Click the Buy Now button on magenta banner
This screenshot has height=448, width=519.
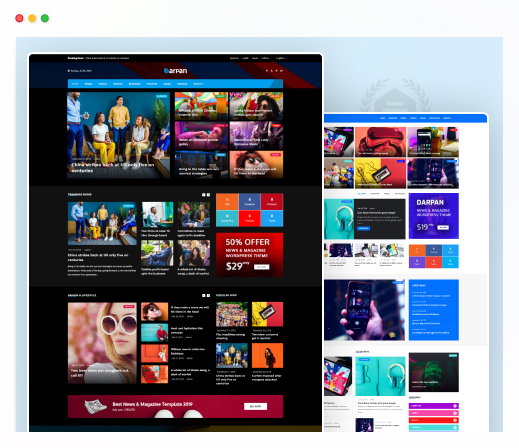coord(255,406)
